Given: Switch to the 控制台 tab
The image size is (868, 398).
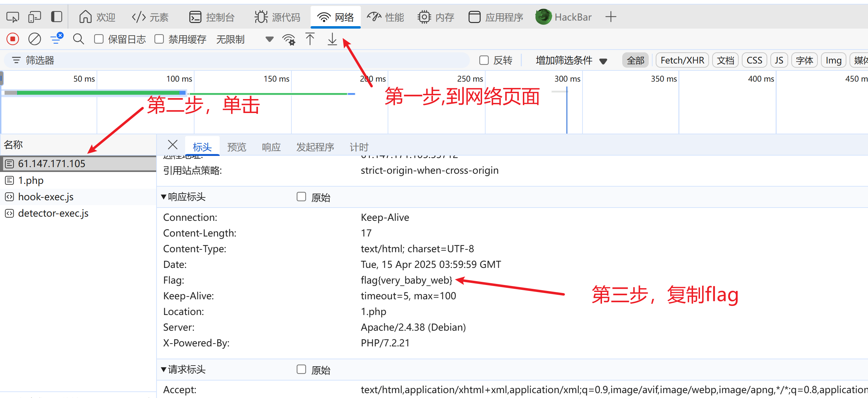Looking at the screenshot, I should (212, 17).
